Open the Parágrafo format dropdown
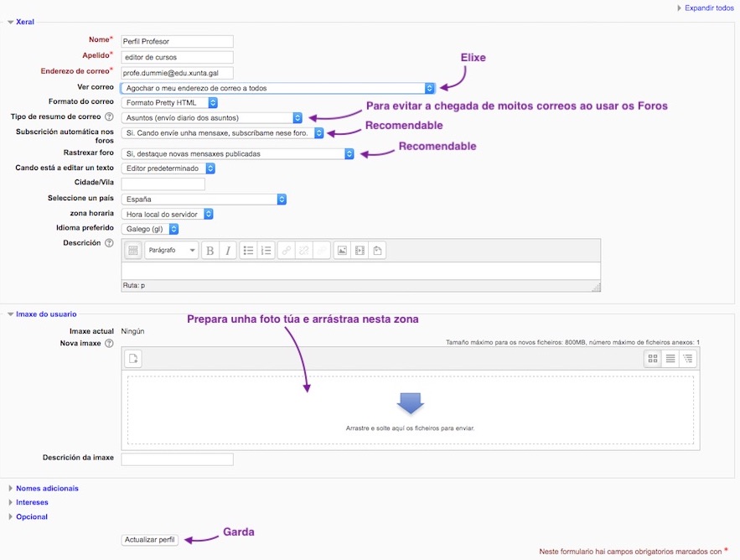This screenshot has width=740, height=560. (172, 251)
